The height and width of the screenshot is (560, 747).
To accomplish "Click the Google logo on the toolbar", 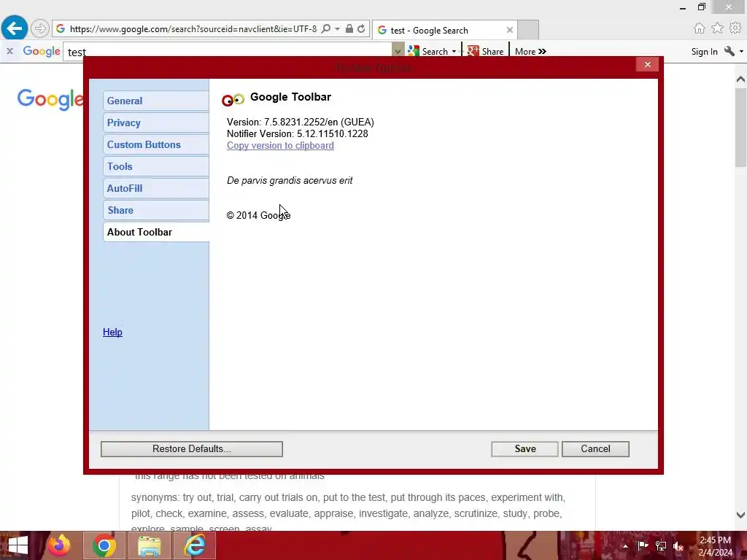I will [x=42, y=51].
